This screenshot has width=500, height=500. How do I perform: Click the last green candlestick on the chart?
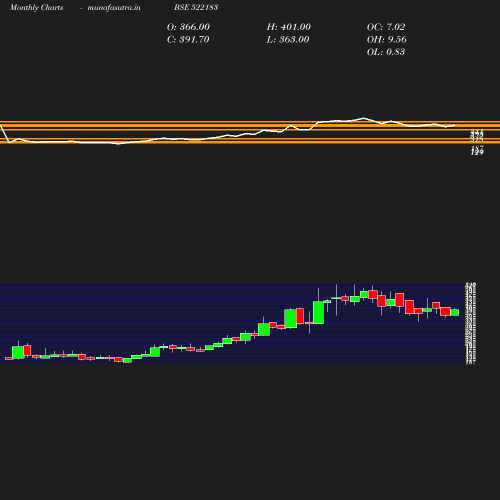tap(455, 312)
